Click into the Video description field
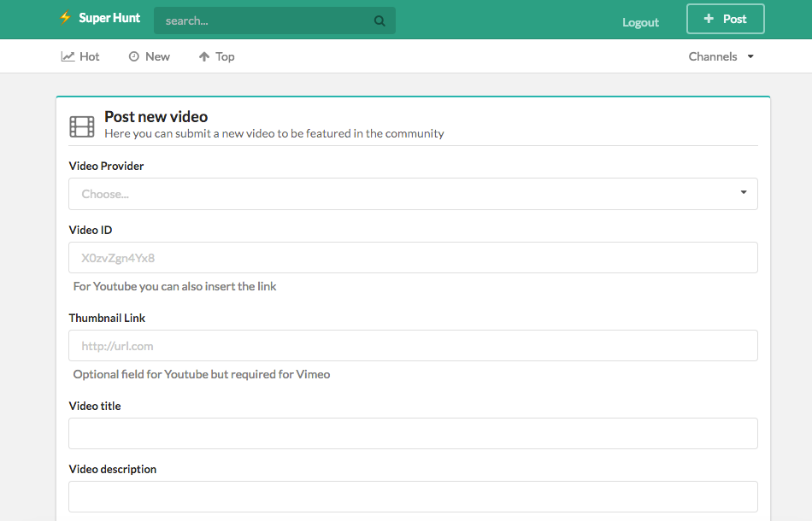This screenshot has height=521, width=812. pos(413,497)
